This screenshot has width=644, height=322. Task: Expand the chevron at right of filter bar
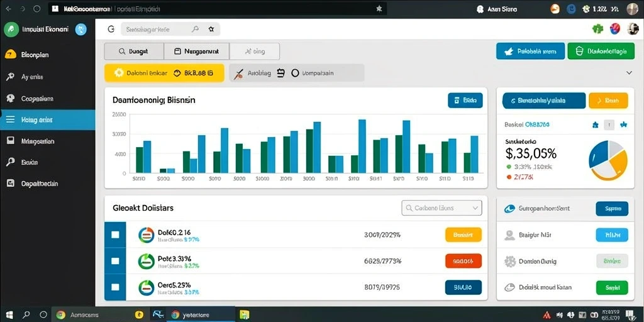[629, 73]
